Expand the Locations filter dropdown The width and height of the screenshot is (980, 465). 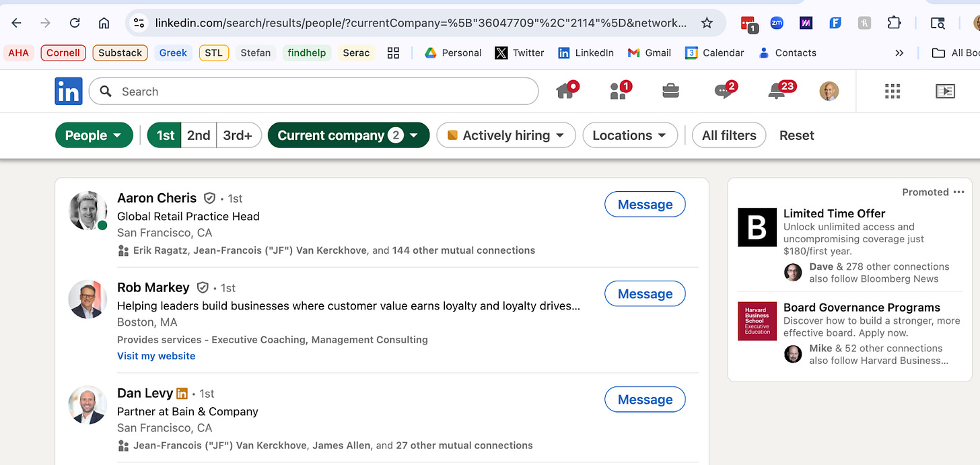pyautogui.click(x=629, y=135)
